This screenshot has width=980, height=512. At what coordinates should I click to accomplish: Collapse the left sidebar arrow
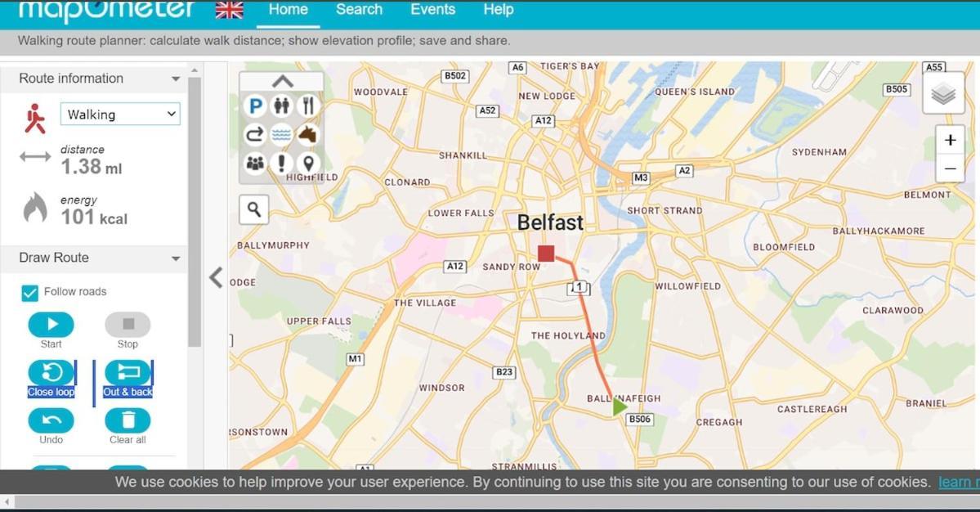click(x=216, y=277)
